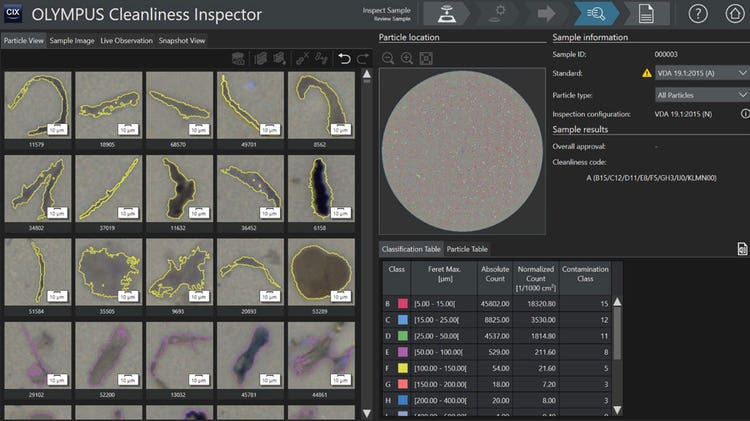Open the Live Observation tab
The width and height of the screenshot is (750, 421).
[x=126, y=41]
